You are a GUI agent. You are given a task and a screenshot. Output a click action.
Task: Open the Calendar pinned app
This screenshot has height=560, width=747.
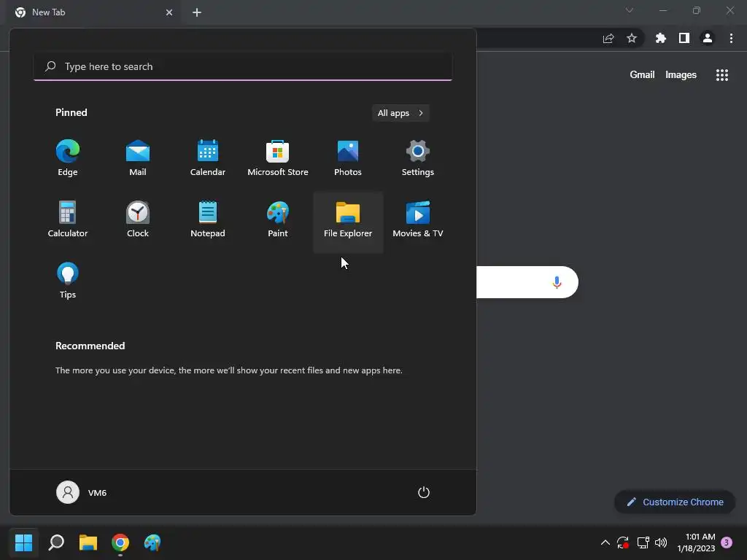208,158
